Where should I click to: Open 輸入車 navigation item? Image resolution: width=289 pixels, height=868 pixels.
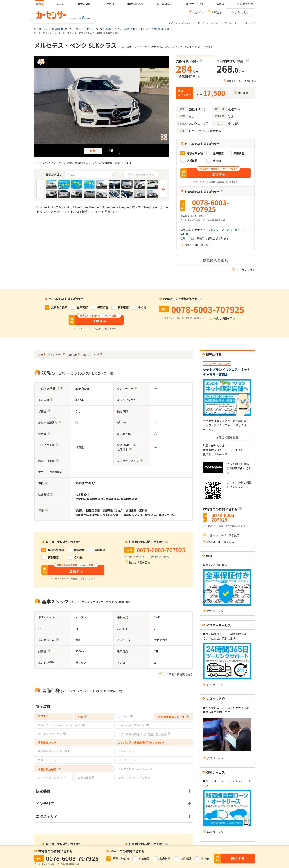click(61, 4)
